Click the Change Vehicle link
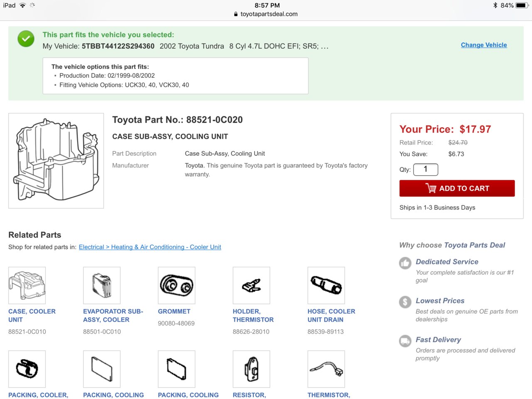 [x=484, y=45]
